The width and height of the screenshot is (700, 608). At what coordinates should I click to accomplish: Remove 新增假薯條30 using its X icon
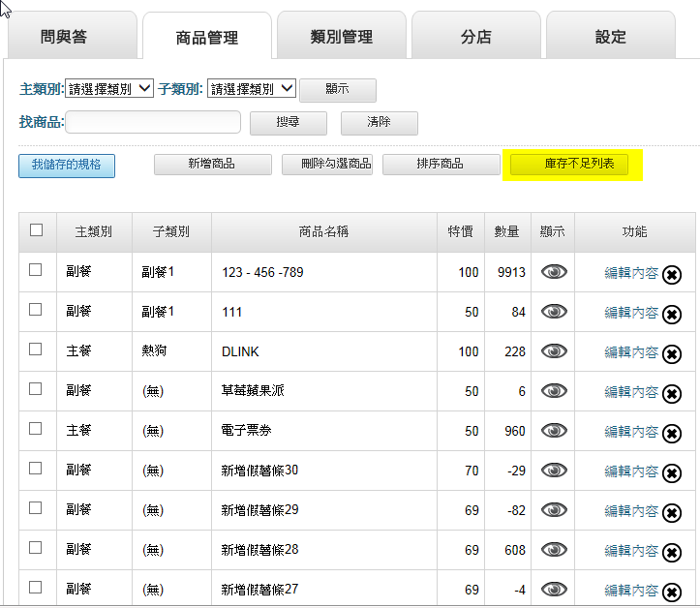672,473
